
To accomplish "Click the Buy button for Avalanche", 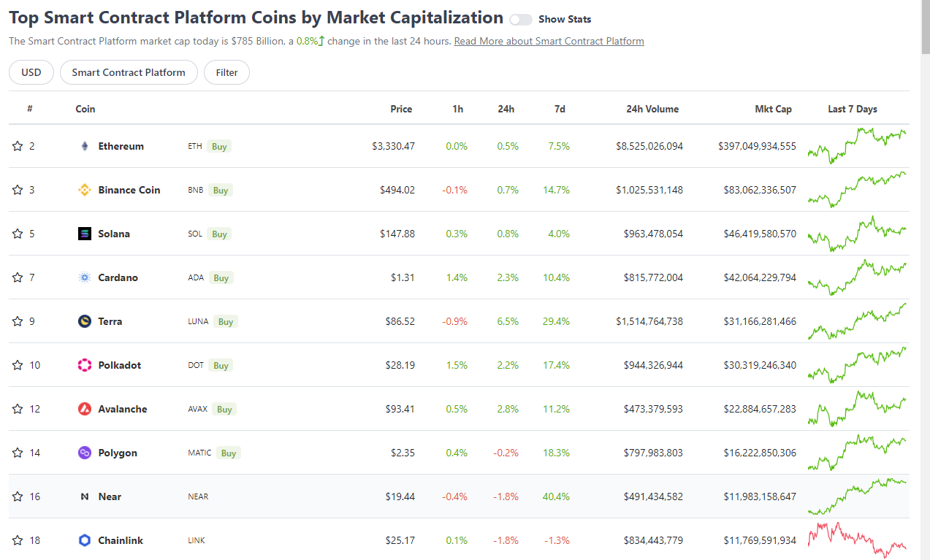I will click(x=224, y=409).
